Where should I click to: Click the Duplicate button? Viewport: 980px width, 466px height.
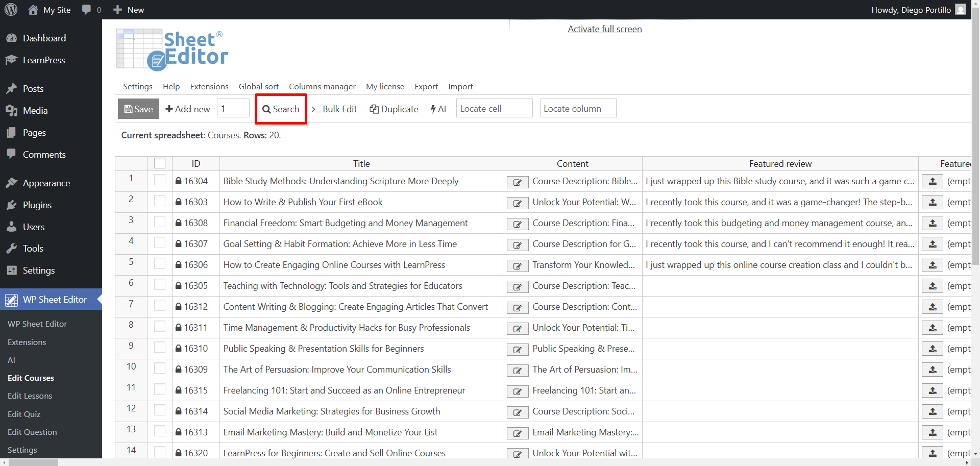pyautogui.click(x=394, y=109)
